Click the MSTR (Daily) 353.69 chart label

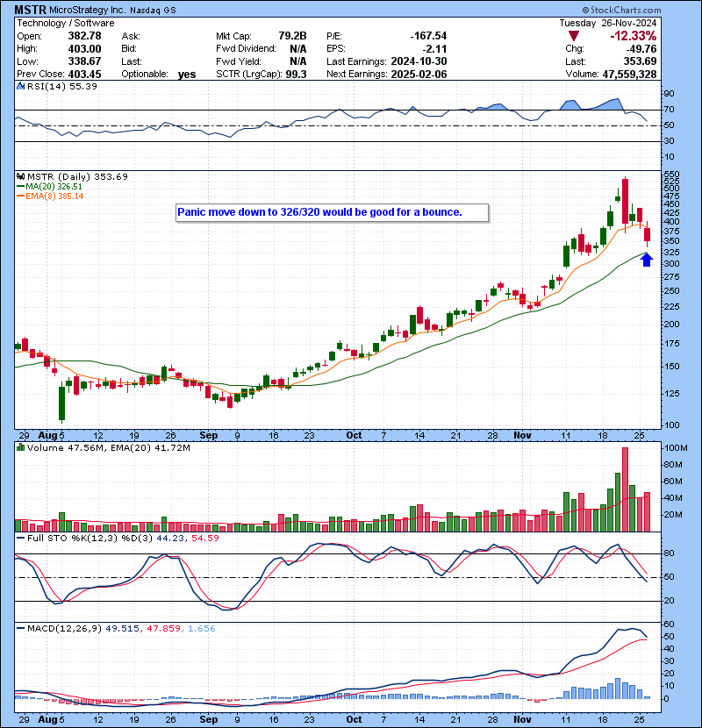pos(77,176)
